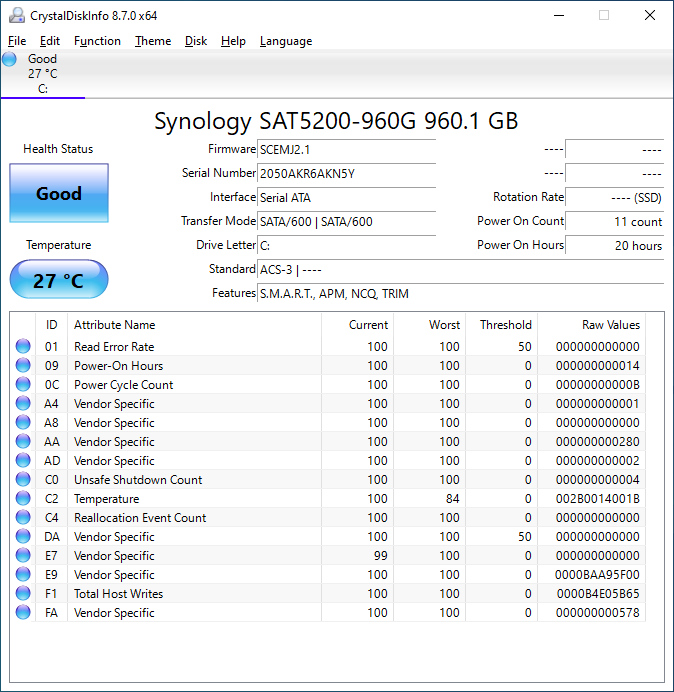
Task: Open the File menu
Action: point(17,41)
